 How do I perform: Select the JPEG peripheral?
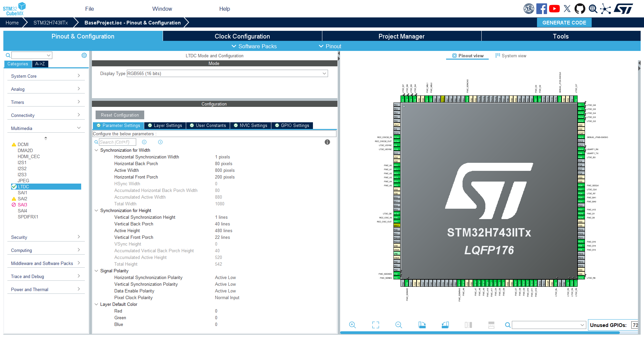pos(23,181)
